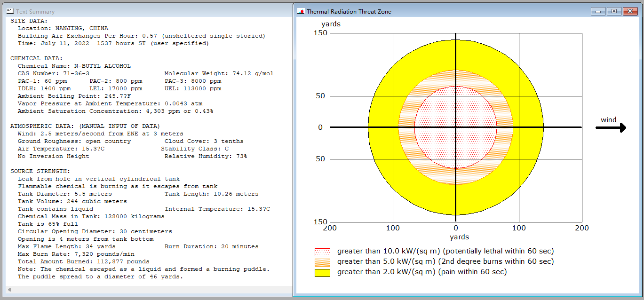Click the 'Air Temperature' text

61,149
